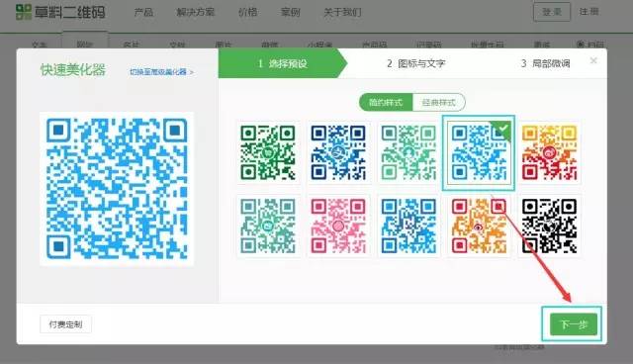Go to step 3 局部微调
Screen dimensions: 633x364
coord(545,63)
